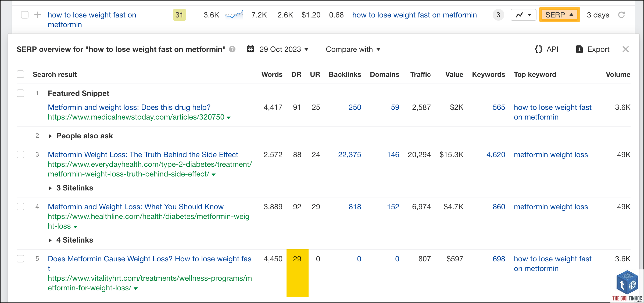Sort by Volume column header
Image resolution: width=644 pixels, height=303 pixels.
pyautogui.click(x=618, y=74)
